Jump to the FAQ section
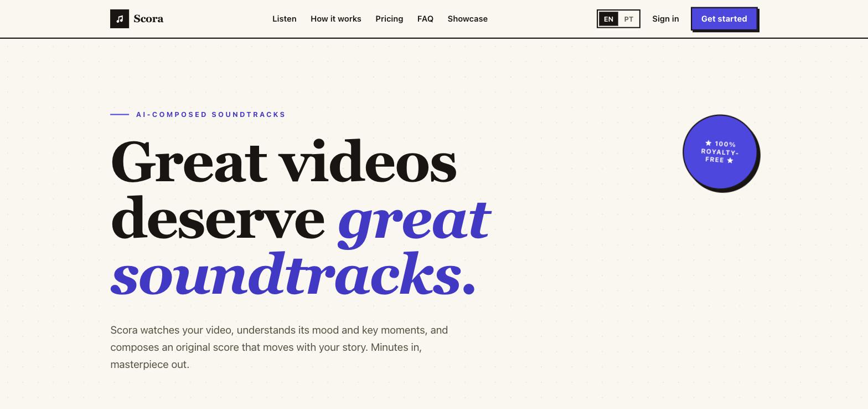 [x=425, y=19]
